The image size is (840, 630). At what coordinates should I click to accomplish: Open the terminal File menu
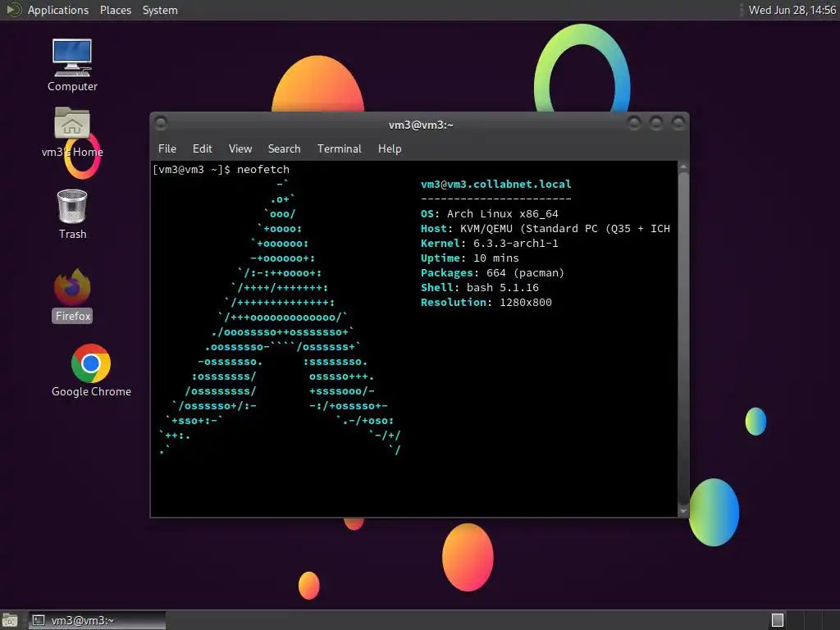pyautogui.click(x=167, y=149)
